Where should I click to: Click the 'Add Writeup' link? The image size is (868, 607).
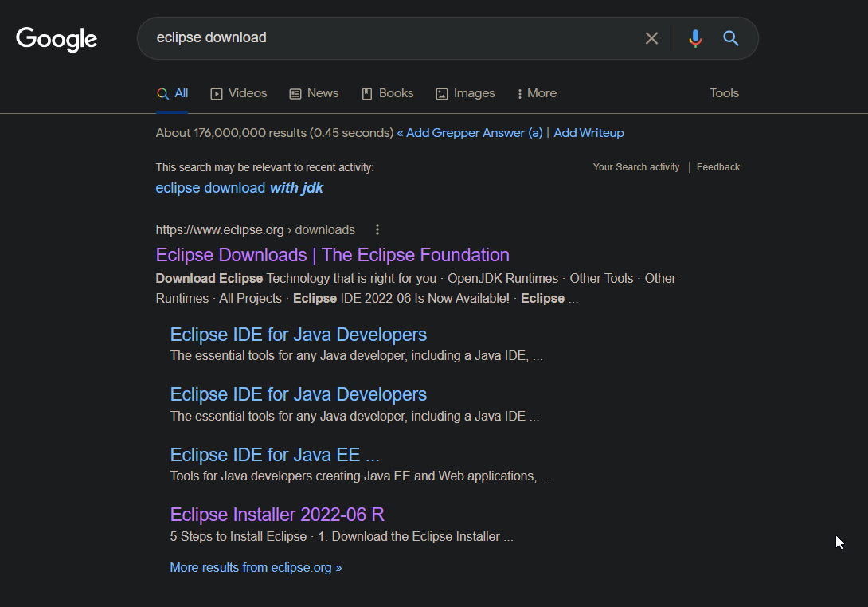588,133
